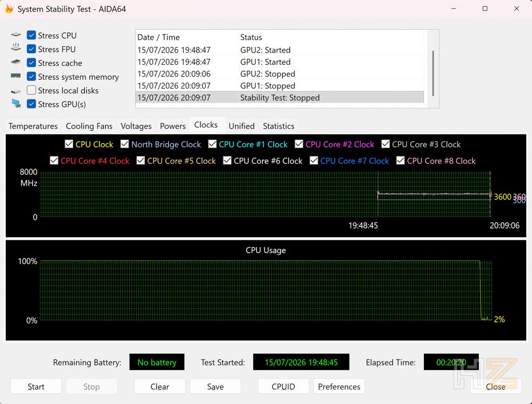Click the RAM module icon beside Stress system memory
Screen dimensions: 532x404
coord(15,75)
